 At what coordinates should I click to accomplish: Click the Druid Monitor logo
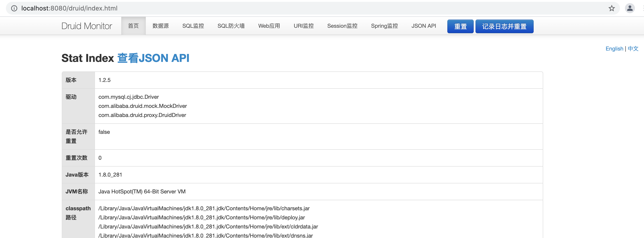coord(87,25)
